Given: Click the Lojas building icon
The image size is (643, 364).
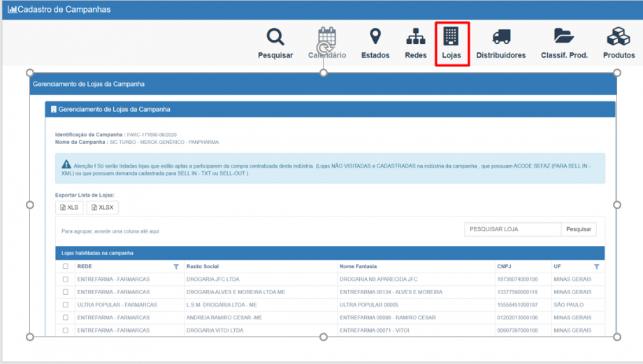Looking at the screenshot, I should coord(451,38).
